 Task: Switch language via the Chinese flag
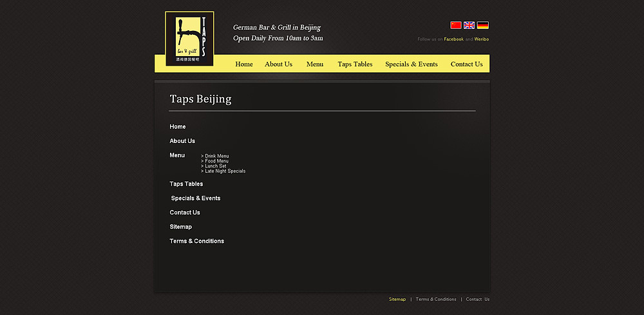[x=456, y=25]
